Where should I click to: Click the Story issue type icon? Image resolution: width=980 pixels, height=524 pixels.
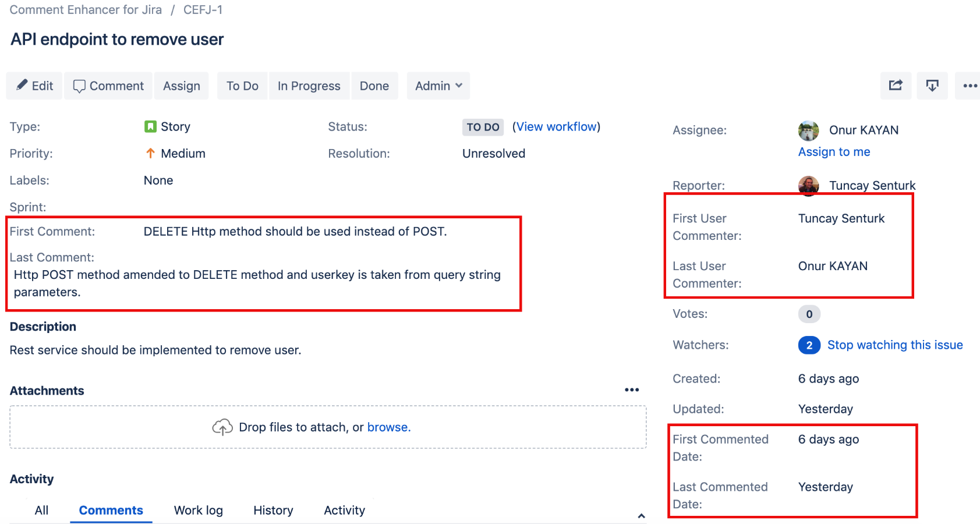click(150, 126)
